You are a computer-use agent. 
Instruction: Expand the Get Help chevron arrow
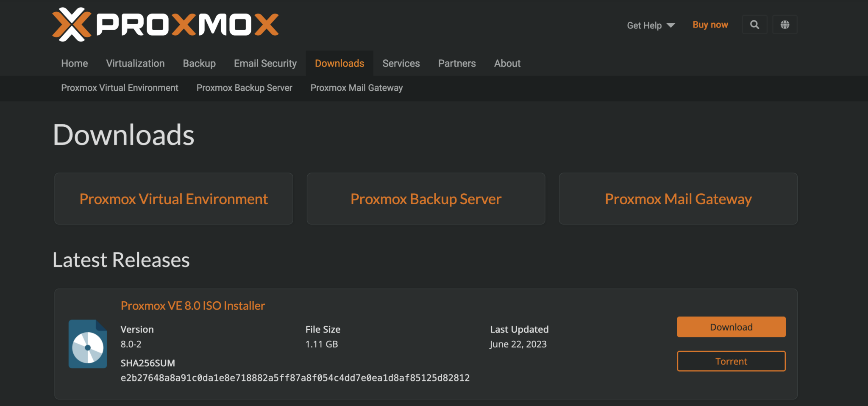pyautogui.click(x=672, y=25)
